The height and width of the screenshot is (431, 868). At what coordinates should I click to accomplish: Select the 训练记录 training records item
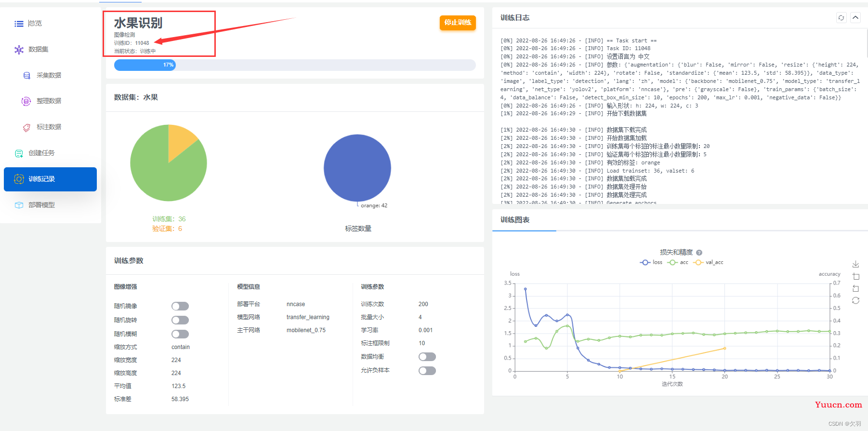click(50, 179)
